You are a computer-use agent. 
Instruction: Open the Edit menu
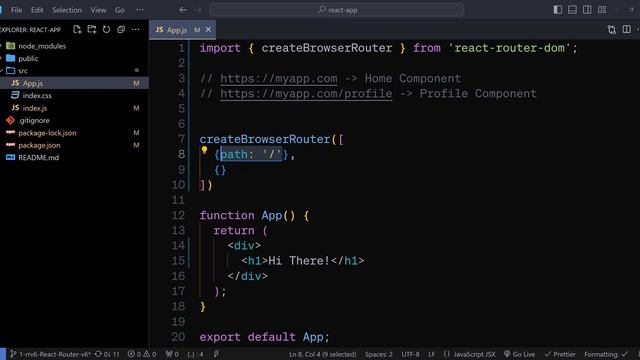37,10
